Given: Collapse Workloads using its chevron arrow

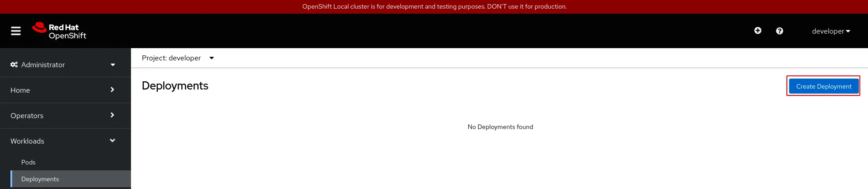Looking at the screenshot, I should click(112, 141).
